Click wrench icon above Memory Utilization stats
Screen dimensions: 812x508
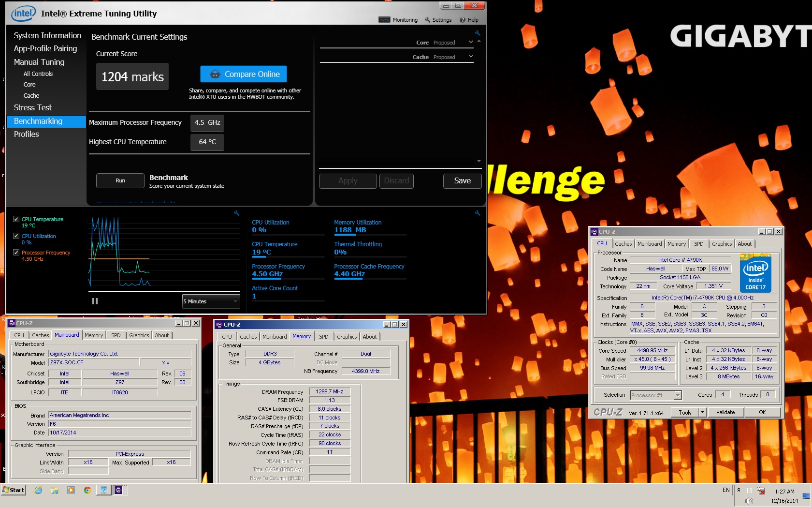point(478,213)
